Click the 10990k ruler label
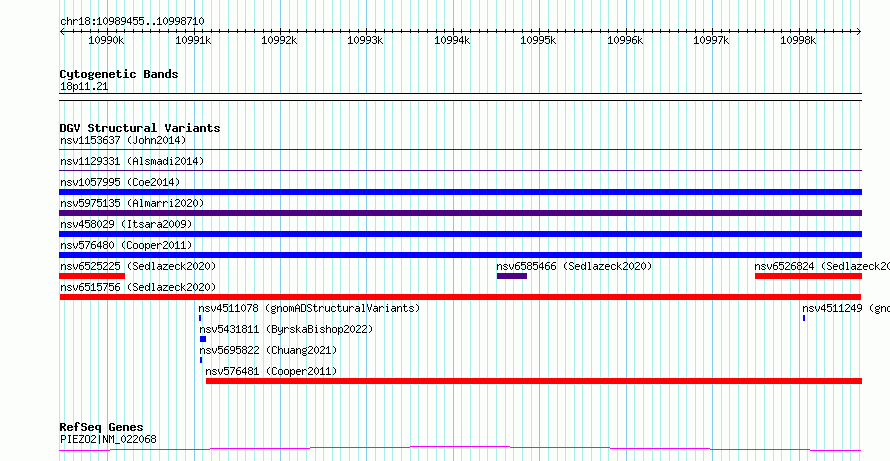The image size is (890, 461). tap(106, 40)
